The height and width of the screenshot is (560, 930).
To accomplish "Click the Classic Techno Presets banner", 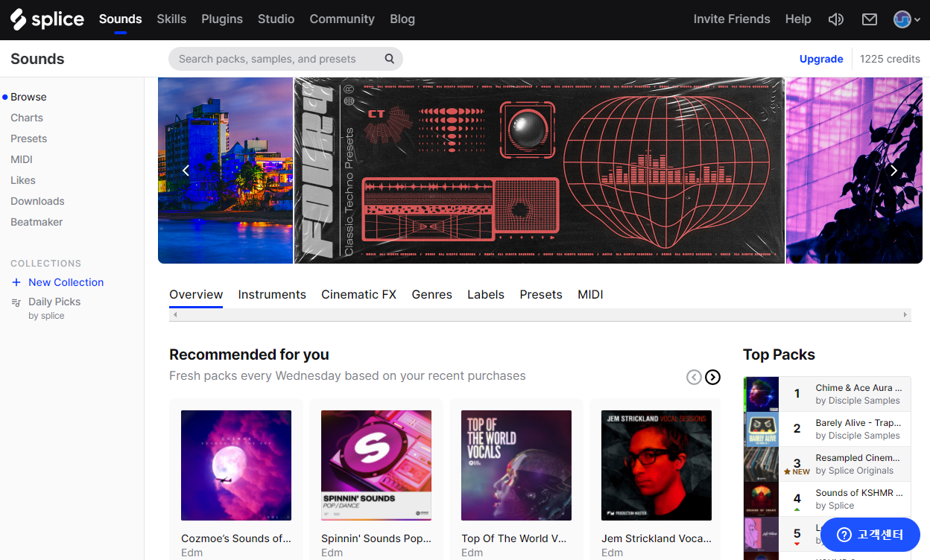I will 540,171.
